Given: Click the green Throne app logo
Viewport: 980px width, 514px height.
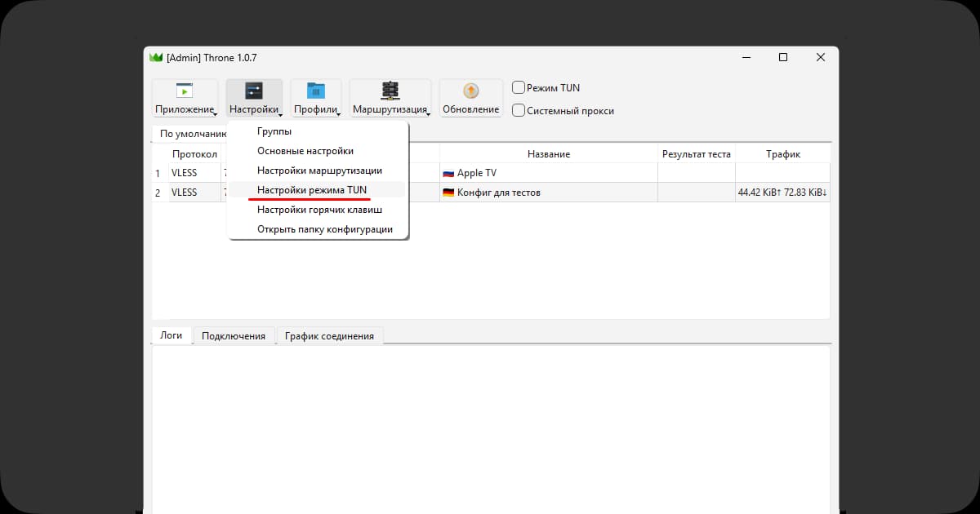Looking at the screenshot, I should click(155, 57).
